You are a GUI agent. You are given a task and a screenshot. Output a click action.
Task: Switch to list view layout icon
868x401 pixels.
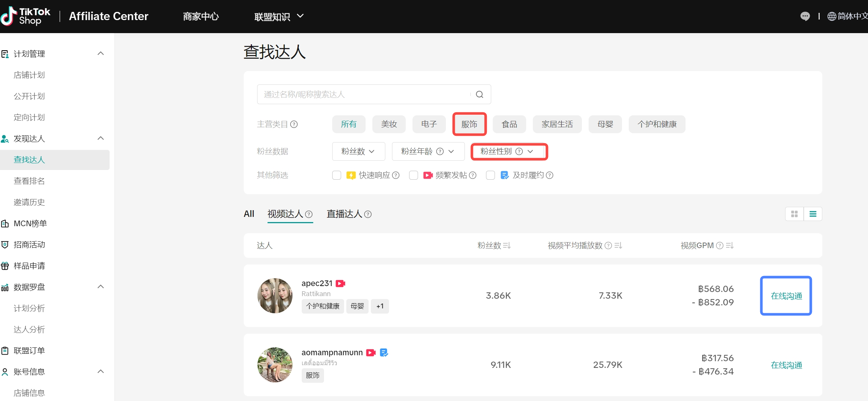point(813,214)
